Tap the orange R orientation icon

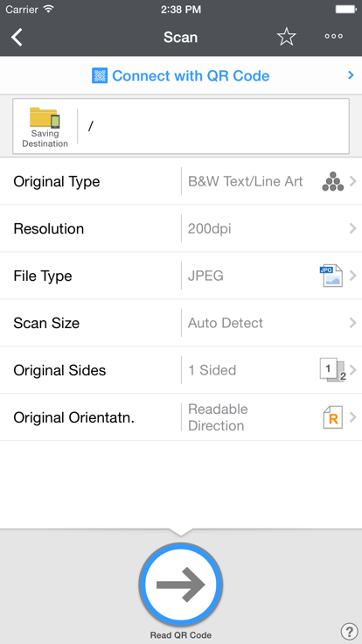click(332, 417)
